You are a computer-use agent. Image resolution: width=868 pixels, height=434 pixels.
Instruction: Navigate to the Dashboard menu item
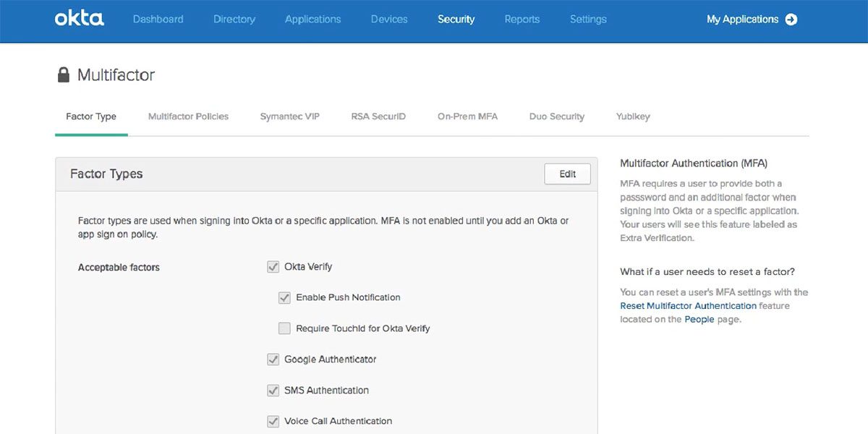[158, 19]
